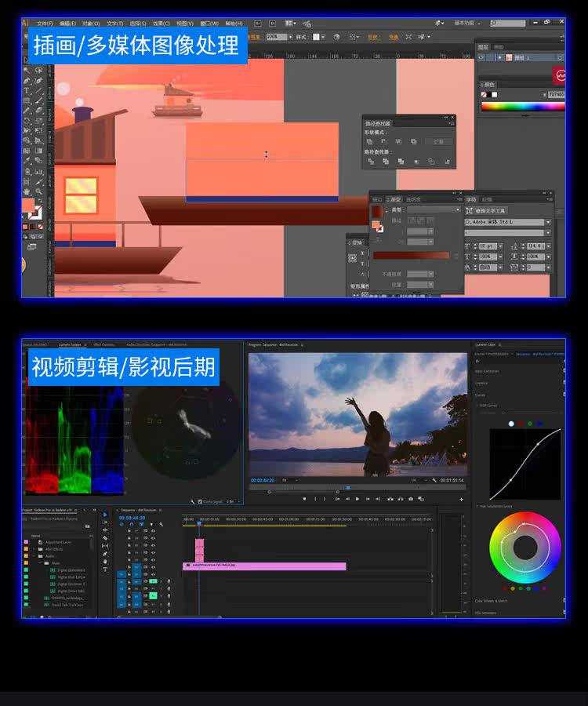Expand the 图层 1 layer arrow
Image resolution: width=588 pixels, height=706 pixels.
click(500, 57)
